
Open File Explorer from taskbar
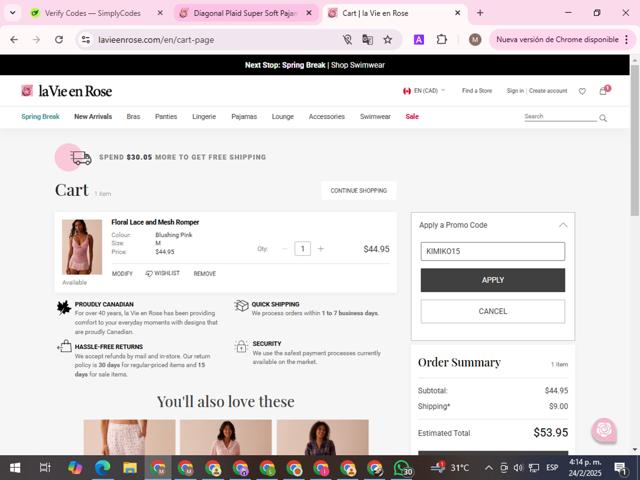[x=130, y=467]
